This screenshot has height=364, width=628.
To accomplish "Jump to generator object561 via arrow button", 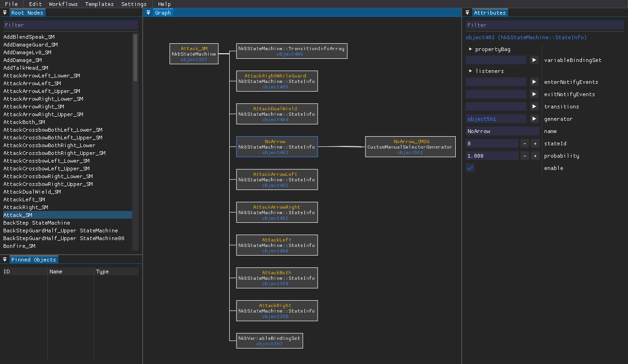I will (x=534, y=119).
